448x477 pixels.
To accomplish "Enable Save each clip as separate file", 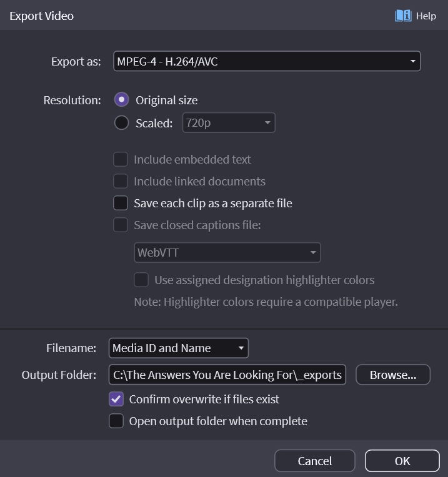I will click(121, 203).
